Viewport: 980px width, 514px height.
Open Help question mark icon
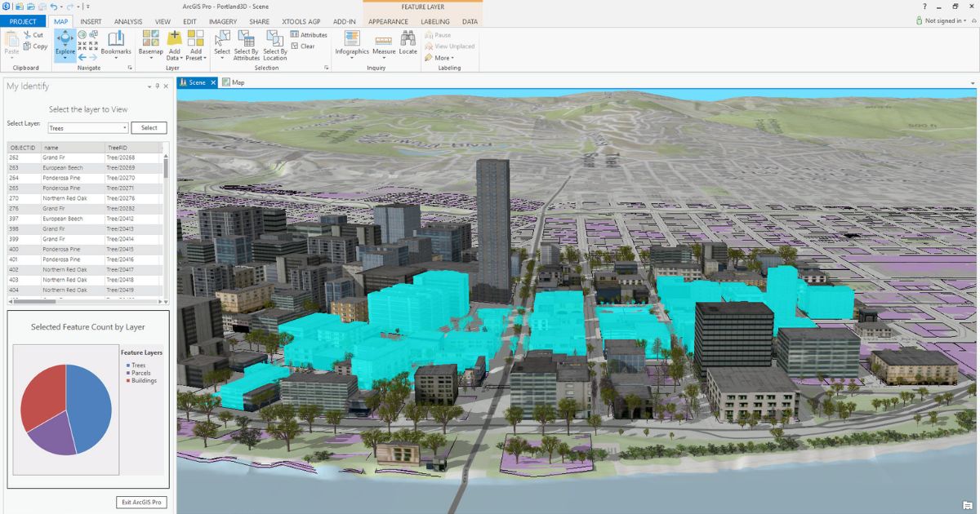924,7
